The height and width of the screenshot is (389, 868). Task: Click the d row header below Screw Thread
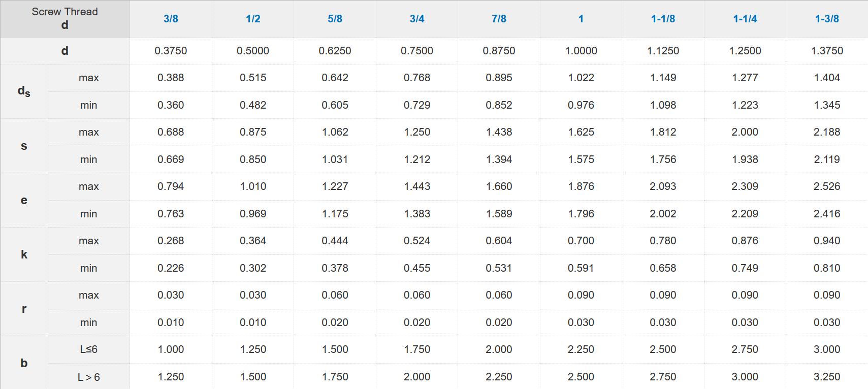(65, 51)
